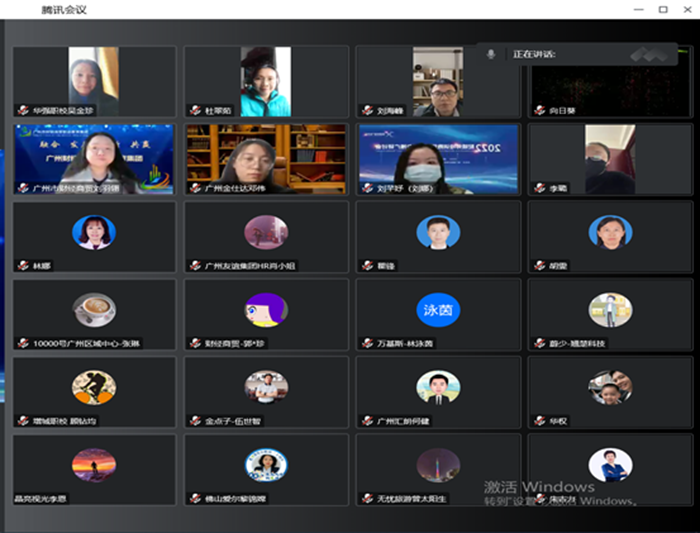
Task: Click muted mic icon beside 10000号广州区域中心-张琳
Action: point(23,343)
